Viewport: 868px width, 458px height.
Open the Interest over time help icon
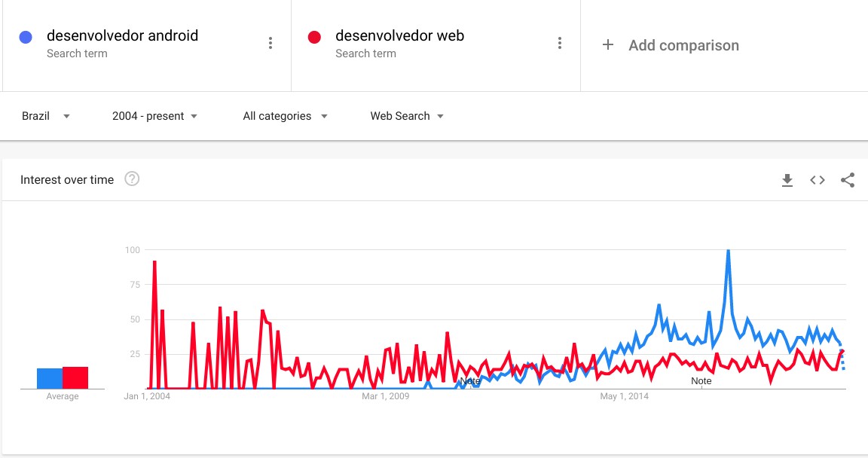[x=132, y=179]
